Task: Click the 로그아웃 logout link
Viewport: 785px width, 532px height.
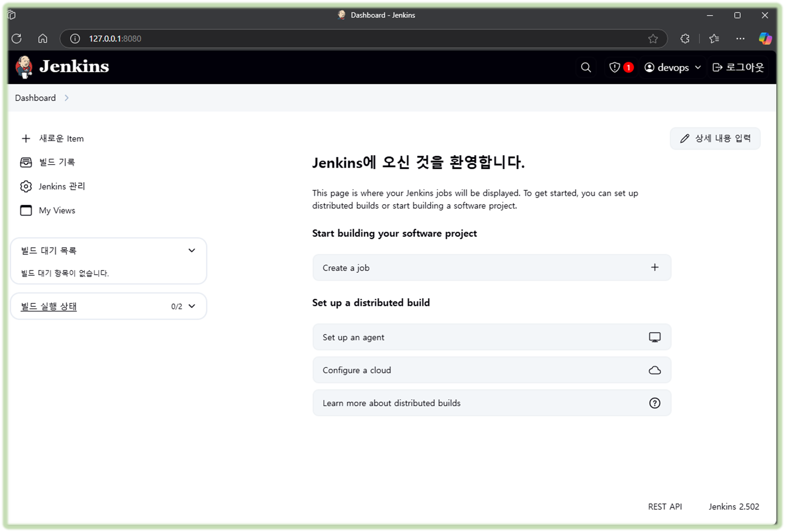Action: 738,67
